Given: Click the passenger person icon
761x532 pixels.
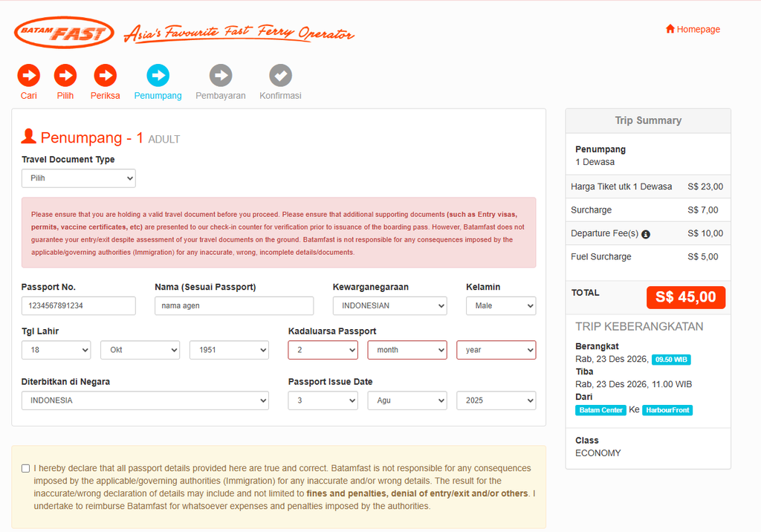Looking at the screenshot, I should point(29,137).
